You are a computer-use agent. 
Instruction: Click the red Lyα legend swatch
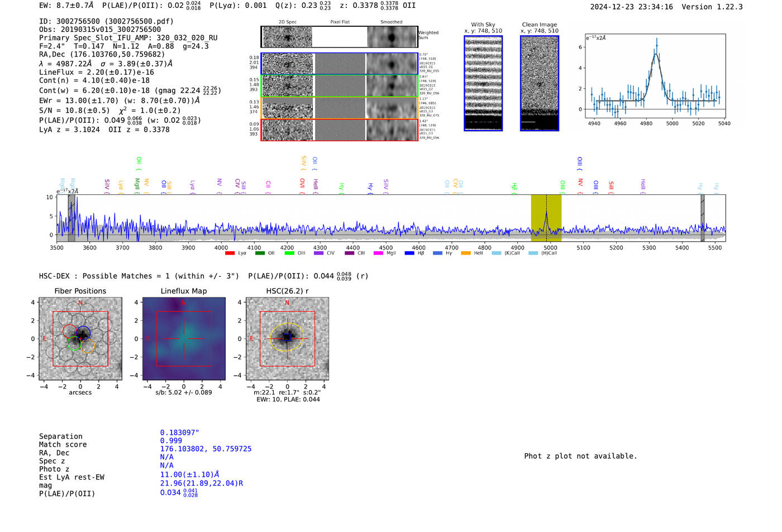230,253
